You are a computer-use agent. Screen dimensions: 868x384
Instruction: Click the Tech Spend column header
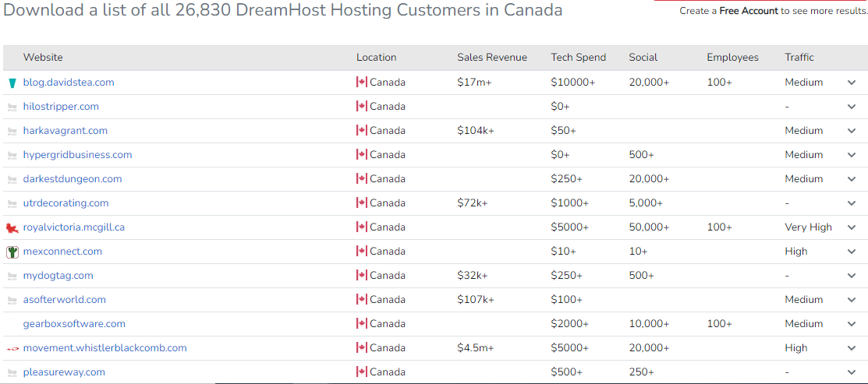(x=579, y=58)
